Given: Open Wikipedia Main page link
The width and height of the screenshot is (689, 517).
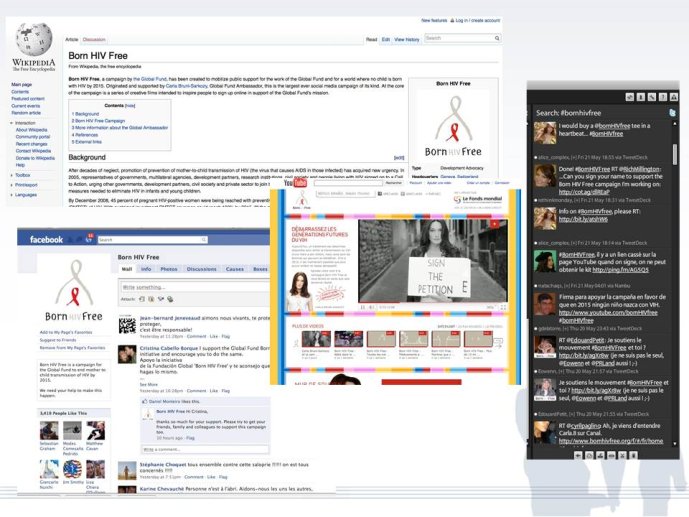Looking at the screenshot, I should pyautogui.click(x=22, y=84).
